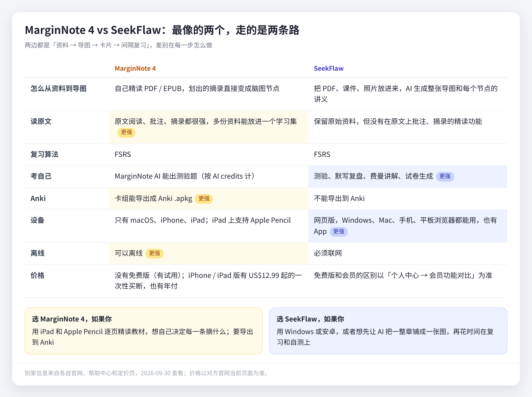Click the '更强' badge next to 可以离线
Image resolution: width=532 pixels, height=397 pixels.
pos(154,253)
